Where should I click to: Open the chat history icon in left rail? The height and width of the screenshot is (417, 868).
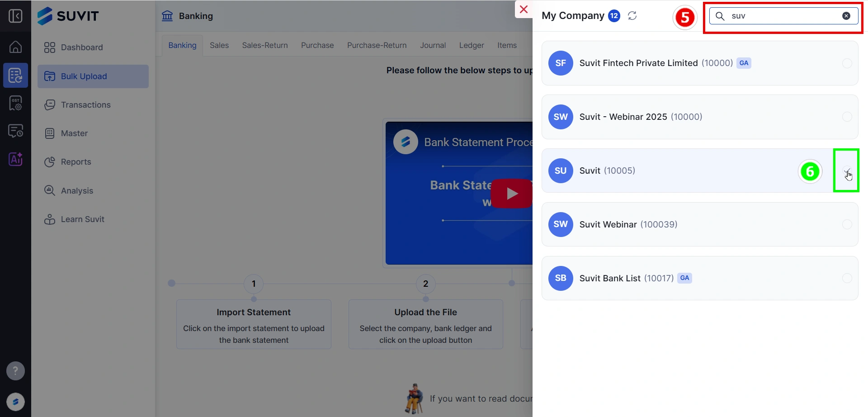15,131
